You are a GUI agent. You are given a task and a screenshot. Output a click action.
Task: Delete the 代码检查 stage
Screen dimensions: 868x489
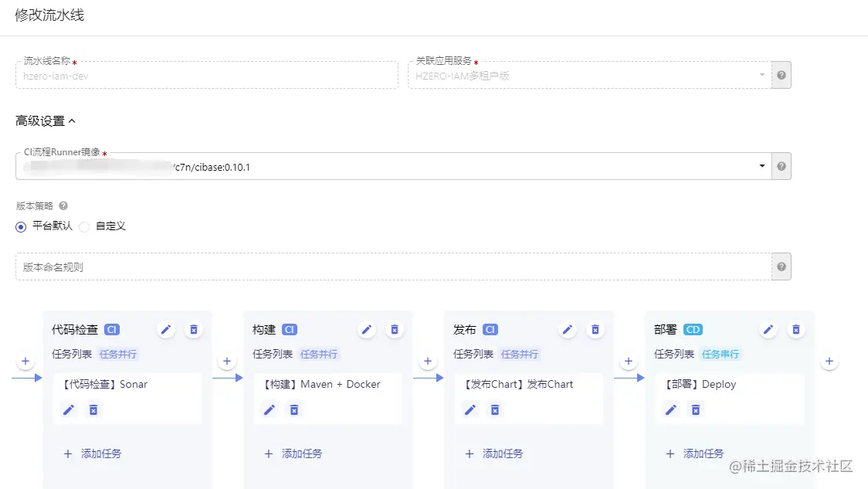coord(194,330)
